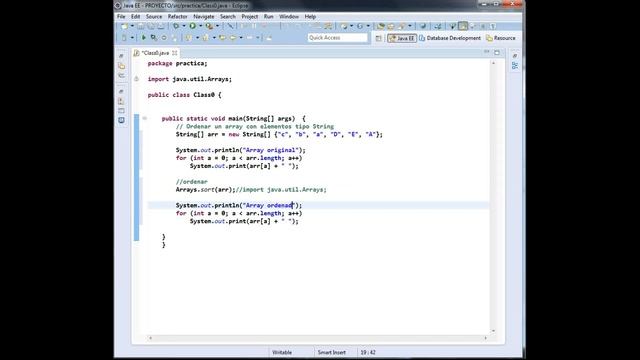640x360 pixels.
Task: Click the web browser globe toolbar icon
Action: (423, 26)
